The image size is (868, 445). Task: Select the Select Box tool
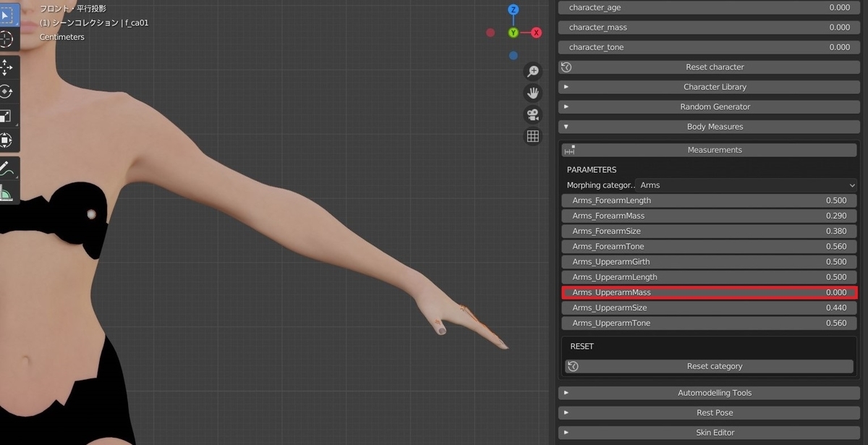pyautogui.click(x=7, y=14)
